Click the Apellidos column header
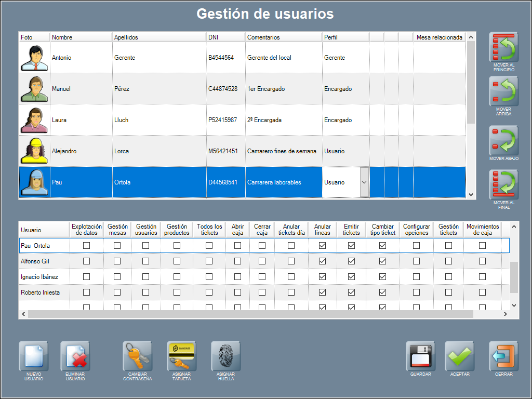This screenshot has width=532, height=399. click(159, 37)
